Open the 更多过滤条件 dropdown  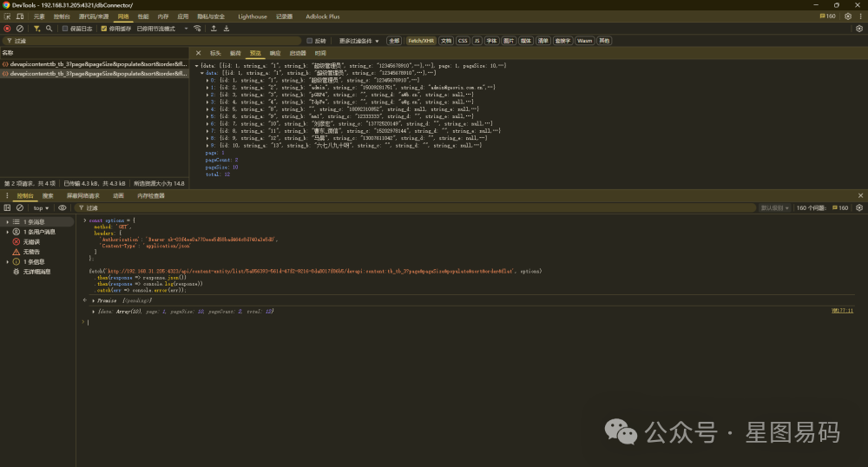(x=358, y=41)
